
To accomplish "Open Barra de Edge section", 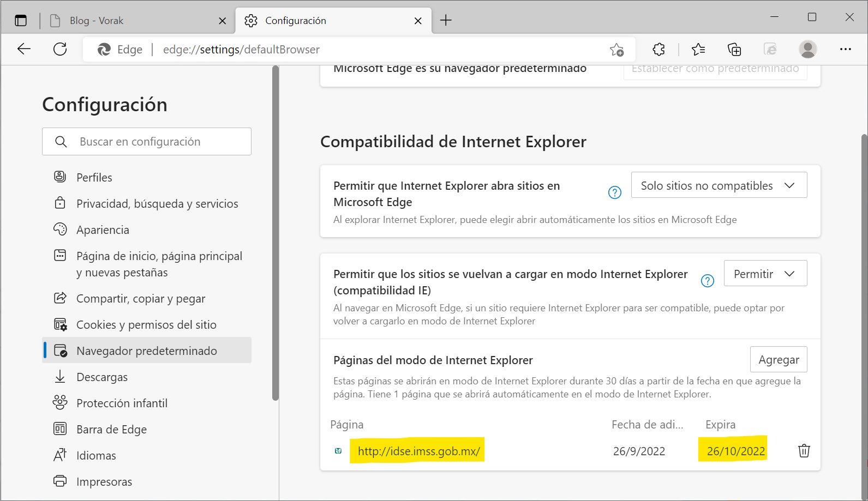I will (147, 430).
